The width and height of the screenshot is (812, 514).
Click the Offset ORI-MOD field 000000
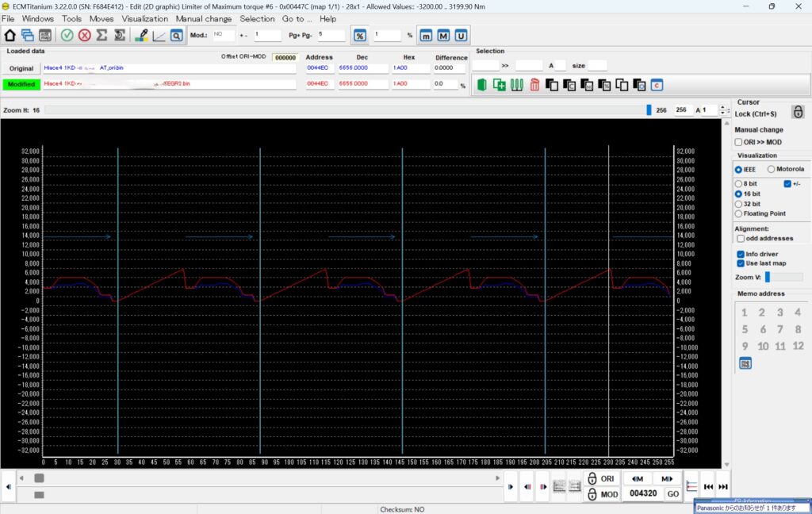[x=285, y=58]
